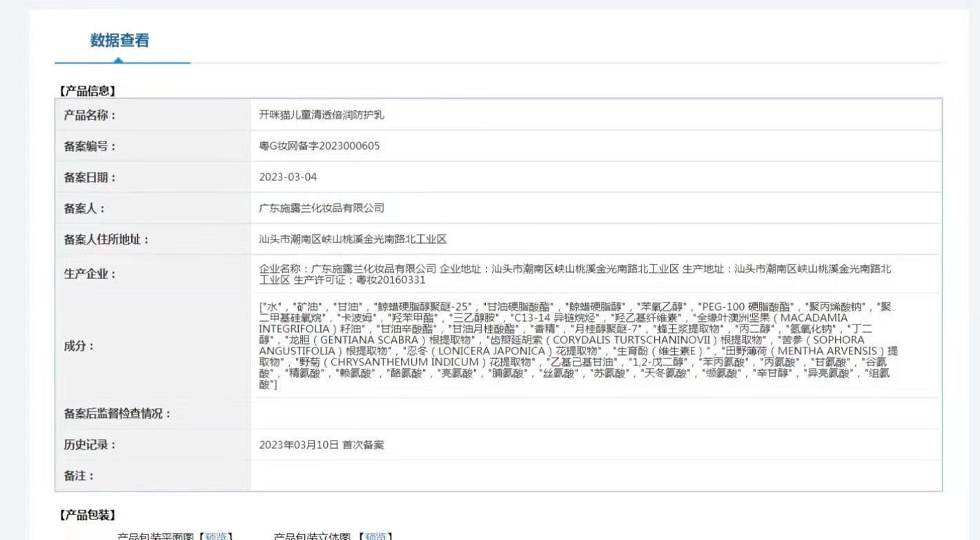Click the blue tab indicator line
980x540 pixels.
(121, 61)
